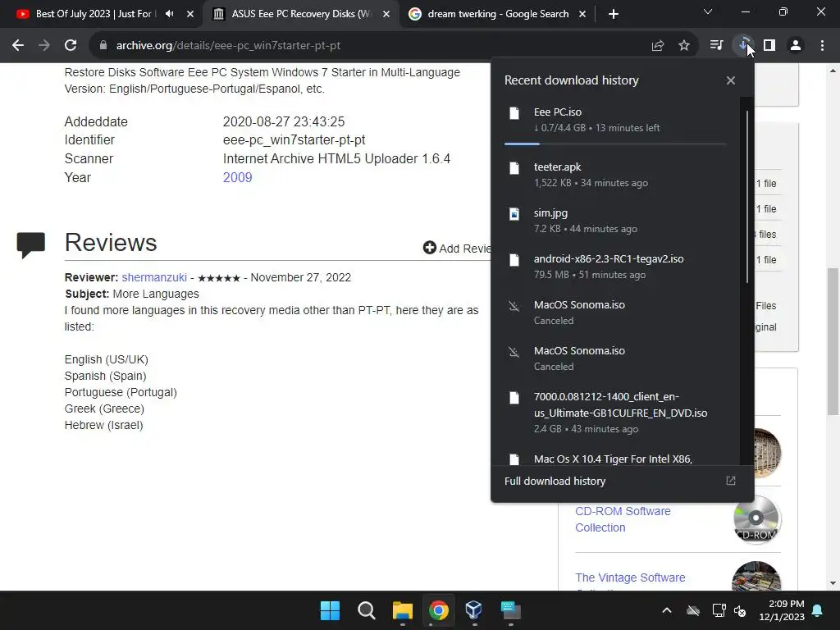Click the Vintage Software collection thumbnail

[x=756, y=577]
